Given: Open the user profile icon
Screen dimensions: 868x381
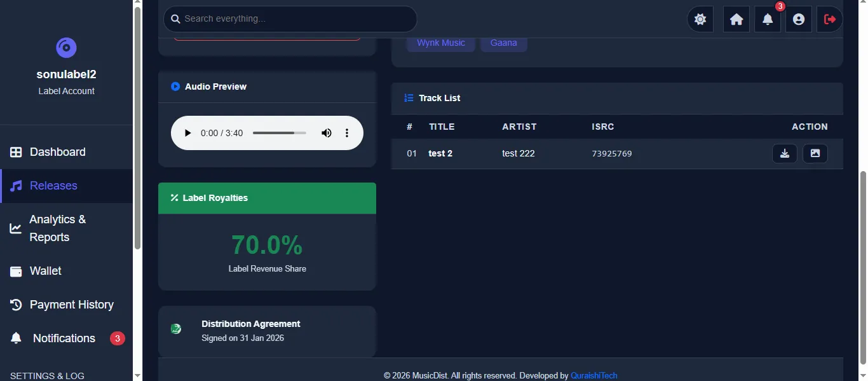Looking at the screenshot, I should tap(799, 19).
